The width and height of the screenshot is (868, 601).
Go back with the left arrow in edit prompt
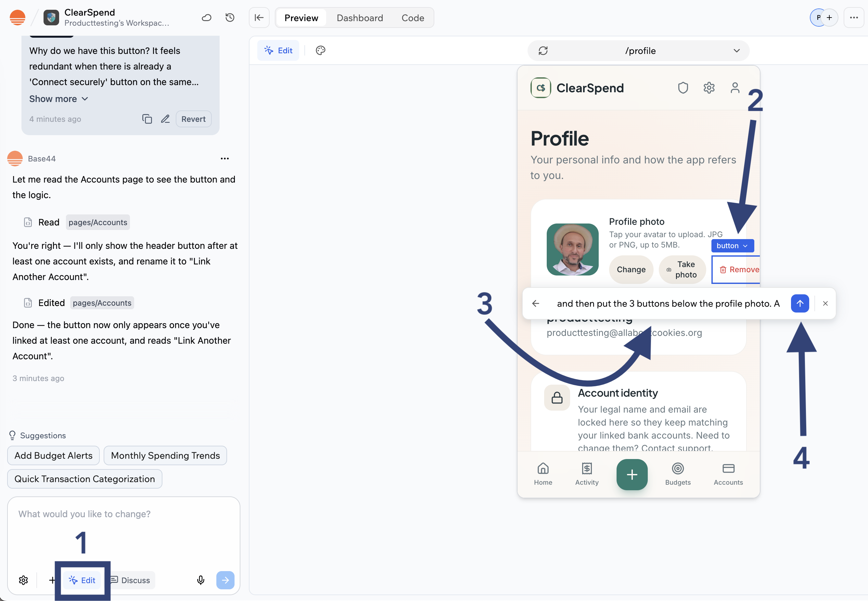point(535,303)
